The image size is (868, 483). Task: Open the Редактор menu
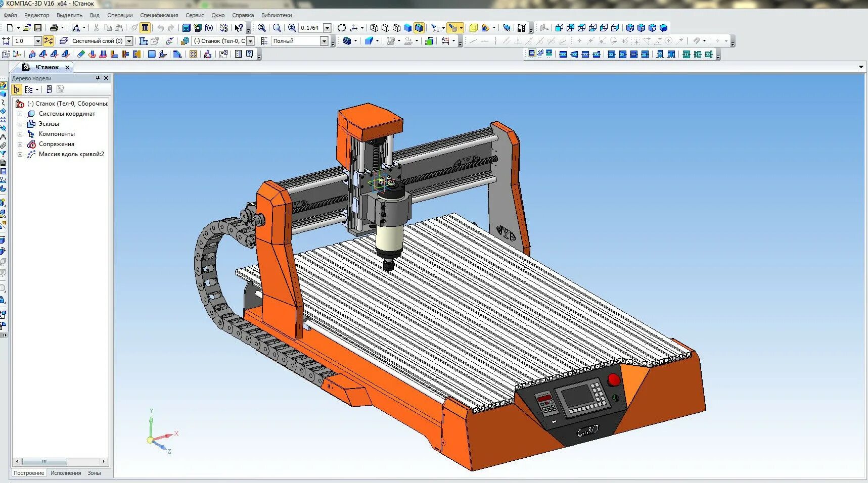tap(37, 15)
